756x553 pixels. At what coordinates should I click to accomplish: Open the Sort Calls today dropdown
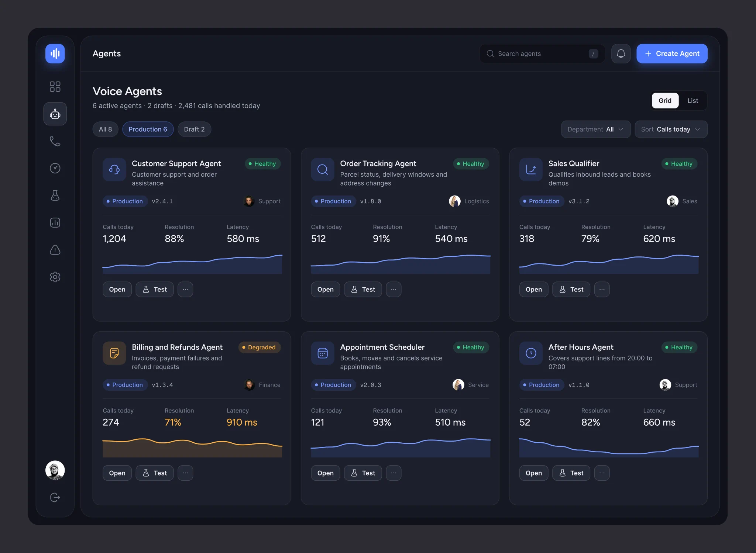coord(671,129)
